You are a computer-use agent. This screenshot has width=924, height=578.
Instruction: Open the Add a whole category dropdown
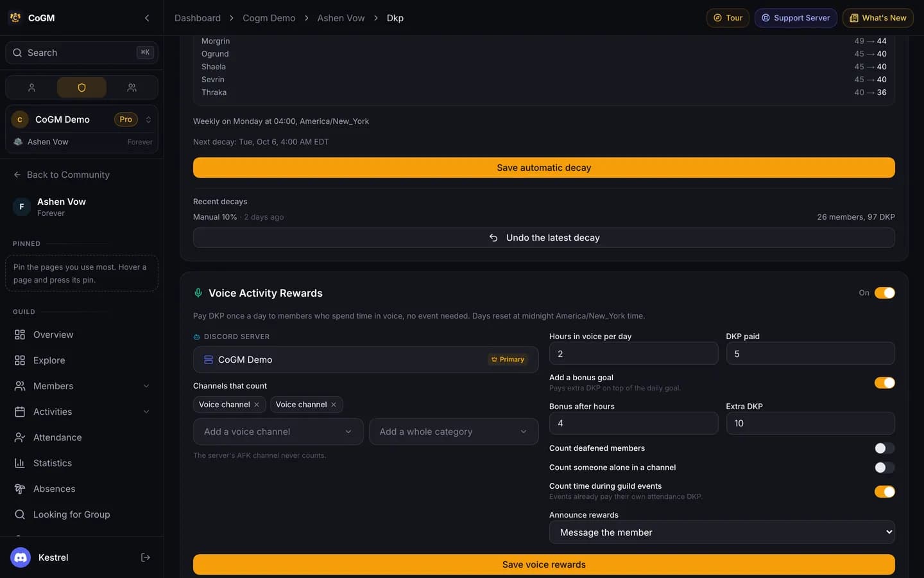[454, 432]
